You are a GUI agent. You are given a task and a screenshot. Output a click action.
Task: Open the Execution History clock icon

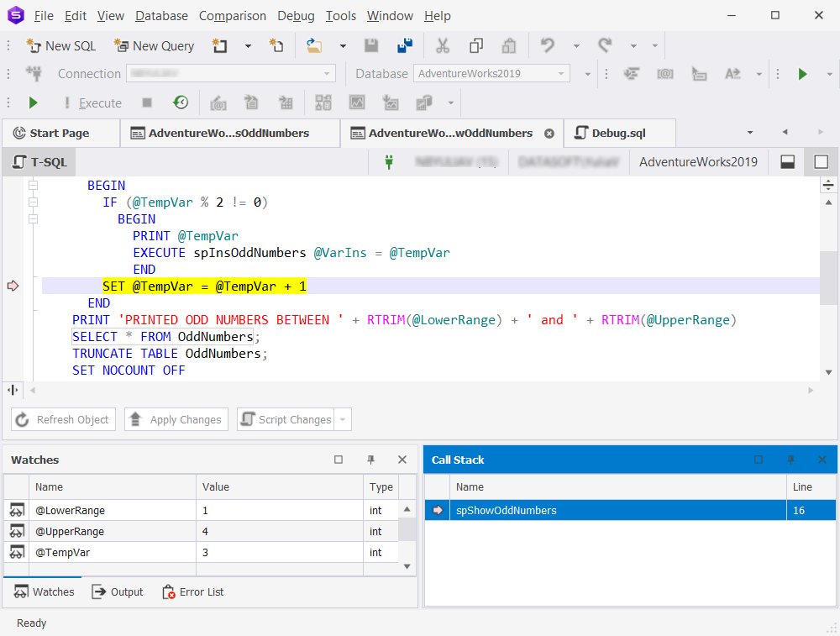(181, 102)
